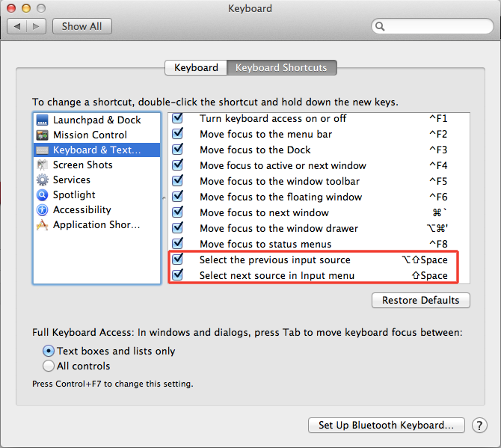
Task: Click 'Select the previous input source' label
Action: 275,260
